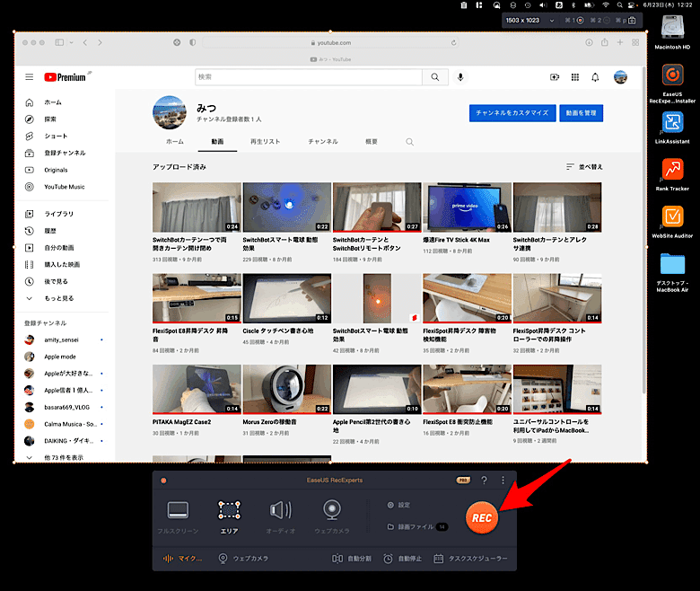
Task: Open RecExperts help question mark
Action: click(x=484, y=481)
